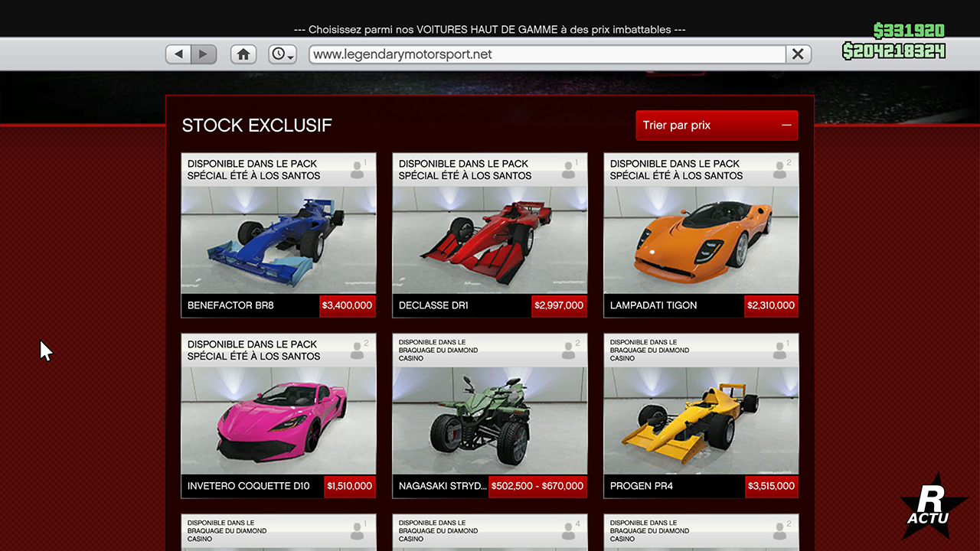Viewport: 980px width, 551px height.
Task: Click the $331920 cash balance
Action: 909,31
